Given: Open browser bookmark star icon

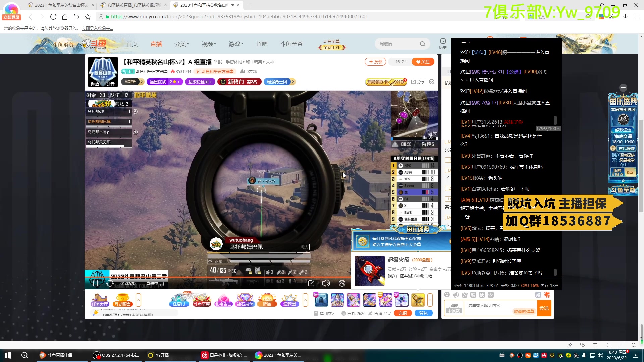Looking at the screenshot, I should 88,17.
